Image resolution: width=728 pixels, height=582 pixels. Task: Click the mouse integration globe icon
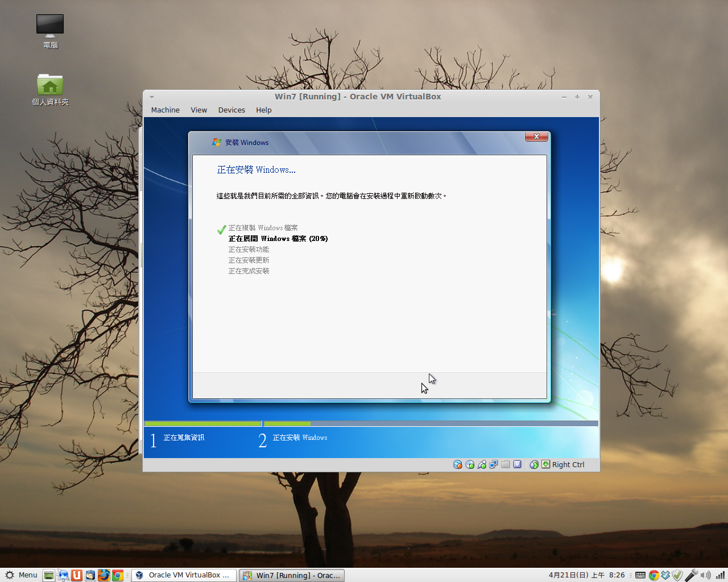coord(534,464)
